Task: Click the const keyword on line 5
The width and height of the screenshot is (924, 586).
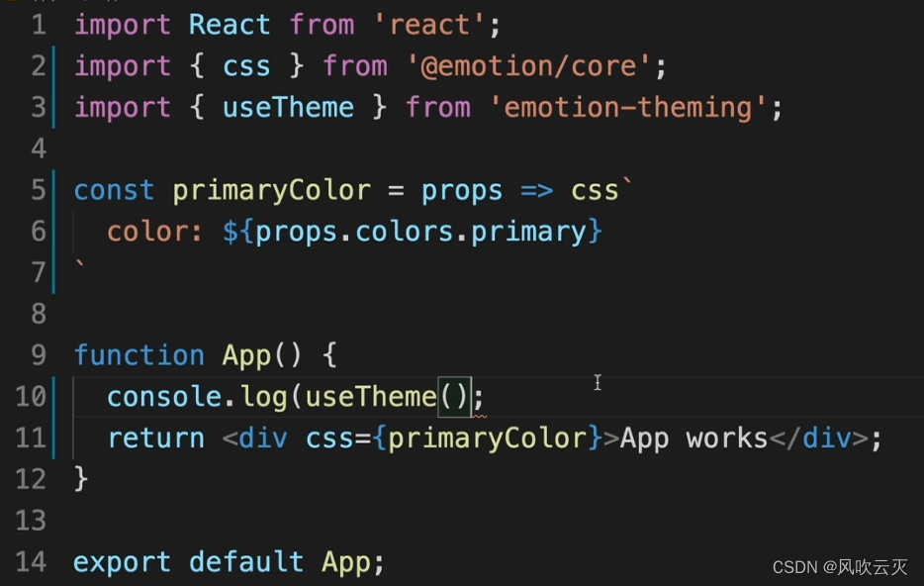Action: 115,191
